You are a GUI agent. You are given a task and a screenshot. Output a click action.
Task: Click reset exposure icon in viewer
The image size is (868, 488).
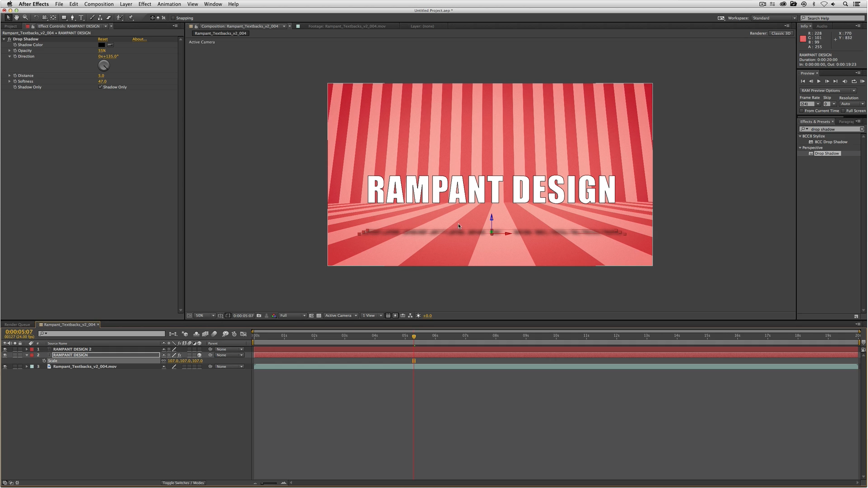coord(418,316)
